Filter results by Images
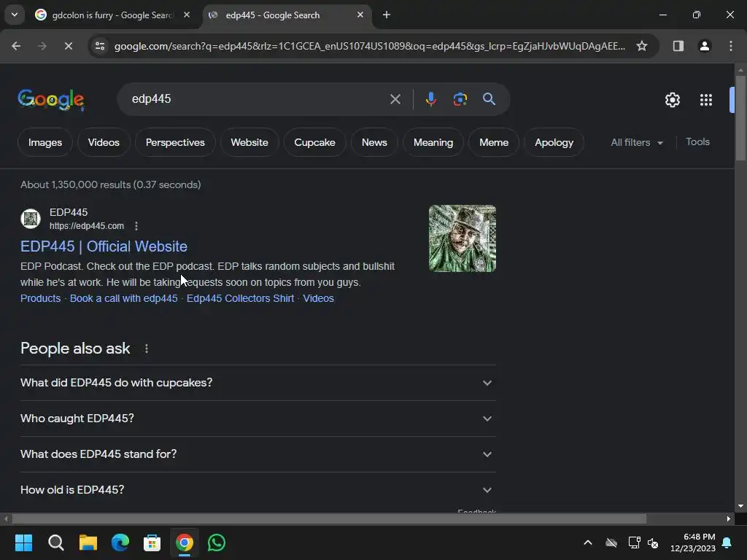 click(44, 142)
